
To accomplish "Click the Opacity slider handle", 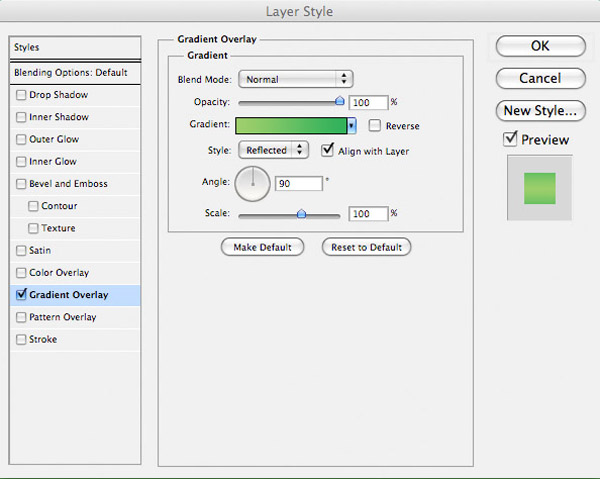I will (x=339, y=101).
